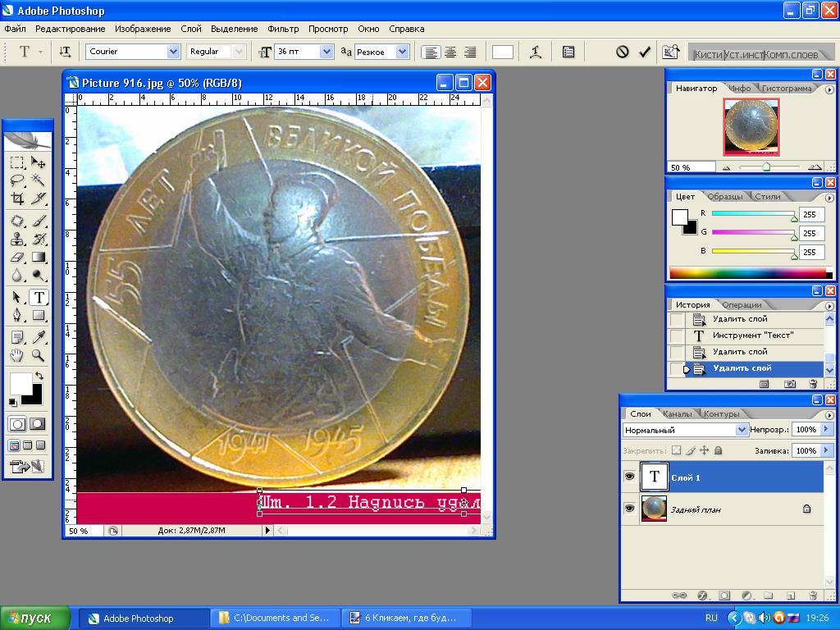Select the Magic Wand tool
The image size is (840, 630).
[38, 180]
